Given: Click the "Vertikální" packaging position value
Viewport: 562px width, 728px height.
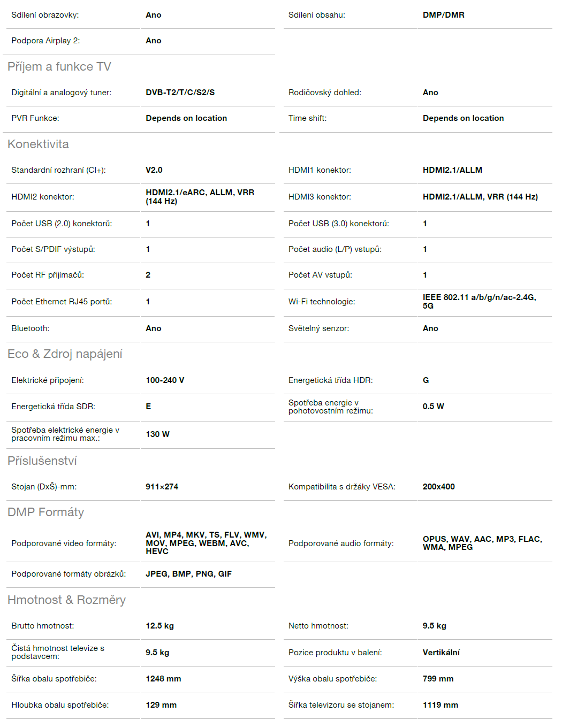Looking at the screenshot, I should [441, 653].
